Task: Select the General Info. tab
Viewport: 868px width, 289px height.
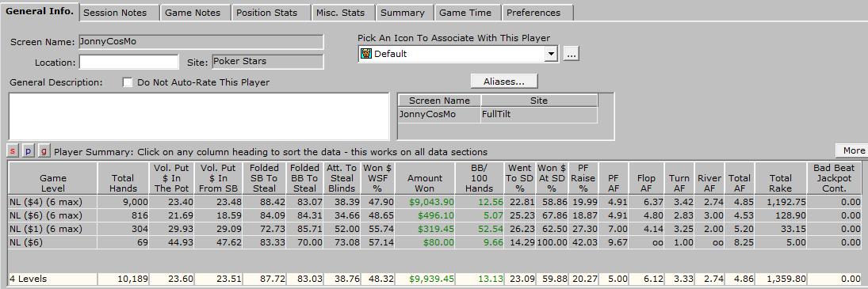Action: pos(40,11)
